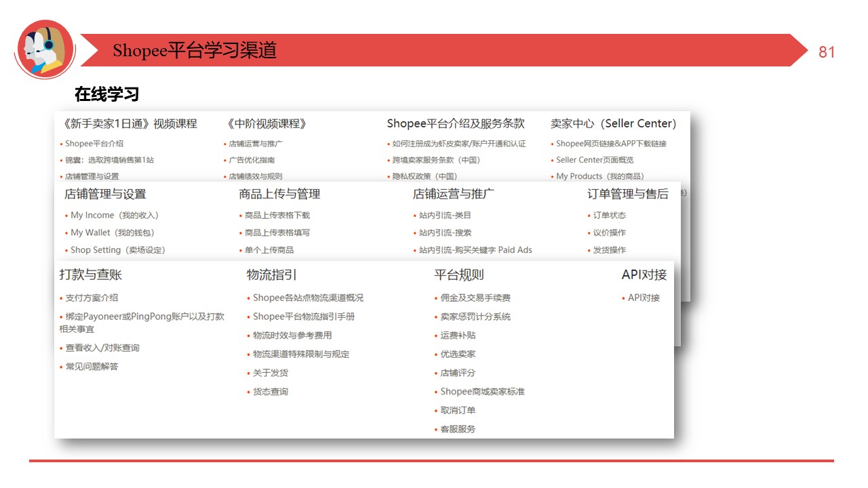Open the 议价操作 link
868x488 pixels.
coord(610,232)
